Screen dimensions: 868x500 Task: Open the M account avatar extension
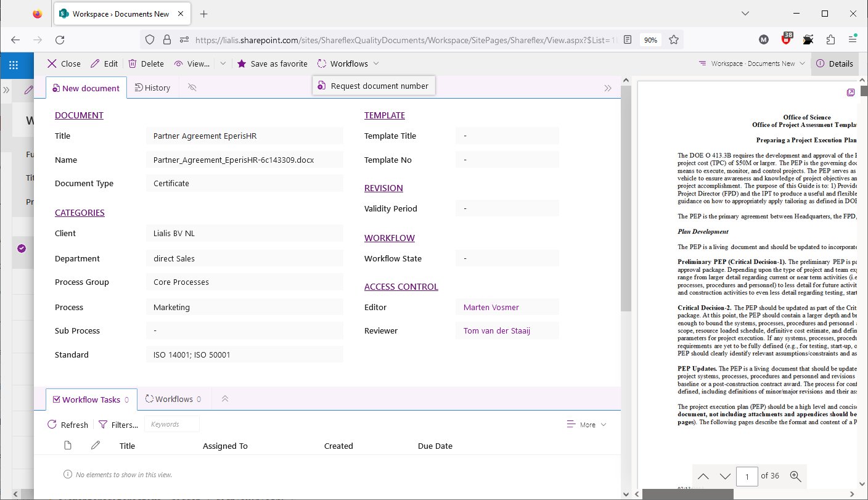point(764,39)
